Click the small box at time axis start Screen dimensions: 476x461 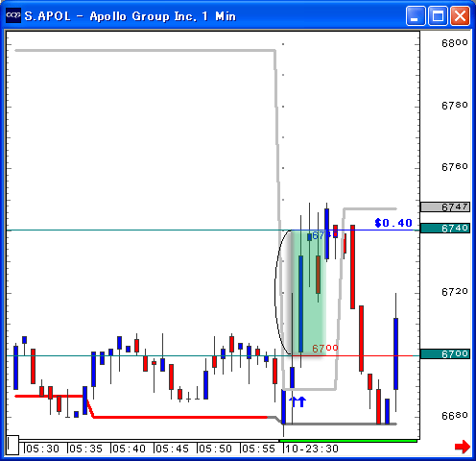[12, 445]
